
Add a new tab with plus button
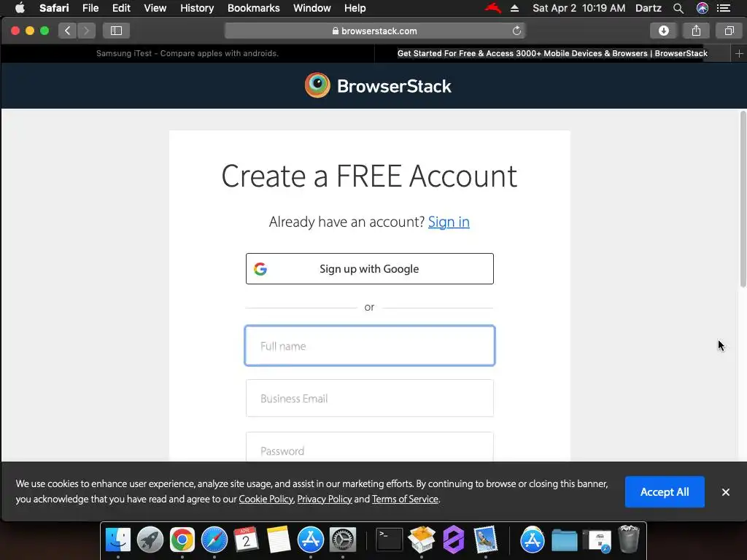click(739, 53)
